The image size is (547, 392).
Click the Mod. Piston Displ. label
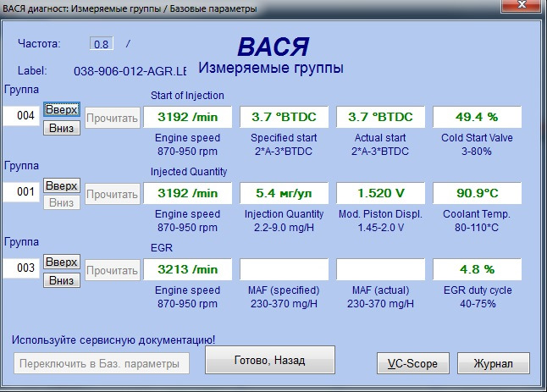pos(380,214)
